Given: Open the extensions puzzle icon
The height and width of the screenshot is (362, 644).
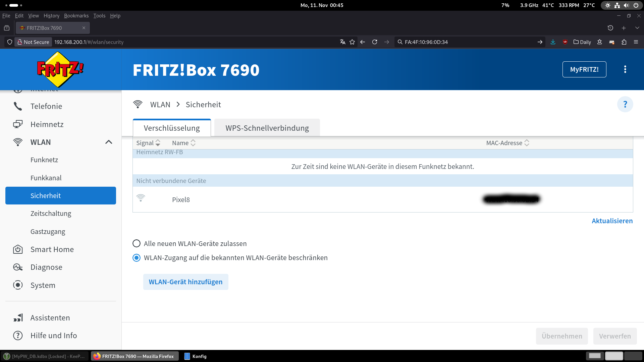Looking at the screenshot, I should tap(624, 42).
